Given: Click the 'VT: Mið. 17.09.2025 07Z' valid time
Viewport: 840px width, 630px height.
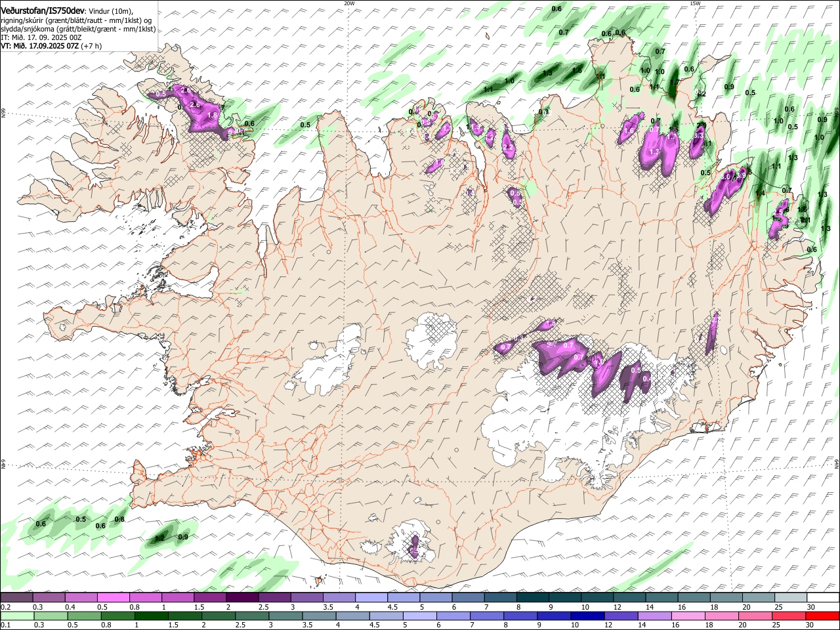Looking at the screenshot, I should pyautogui.click(x=40, y=46).
